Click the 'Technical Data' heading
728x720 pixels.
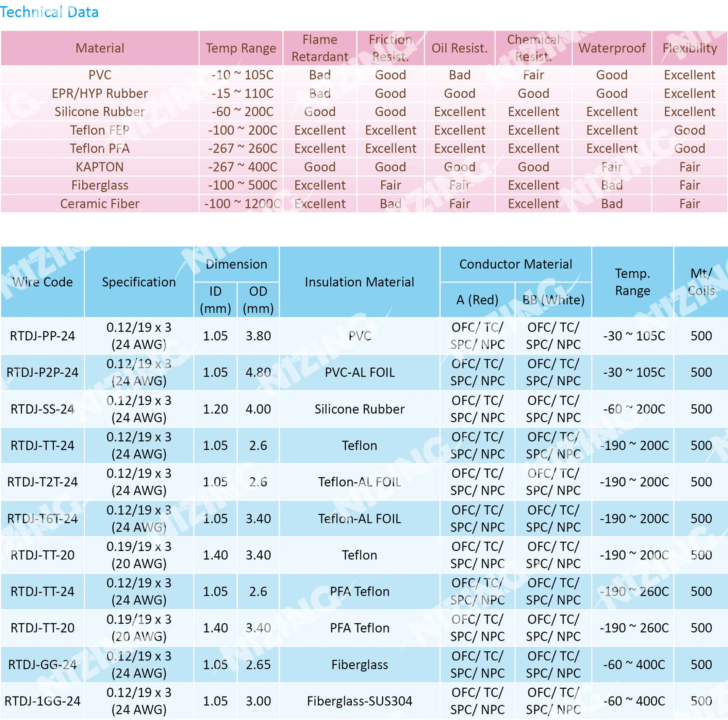[x=49, y=12]
